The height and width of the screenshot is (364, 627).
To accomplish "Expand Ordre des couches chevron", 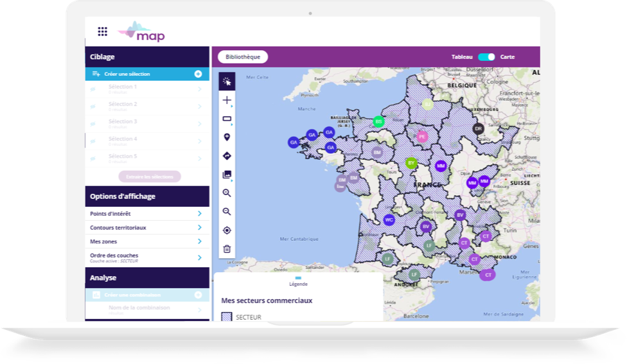I will click(x=200, y=257).
